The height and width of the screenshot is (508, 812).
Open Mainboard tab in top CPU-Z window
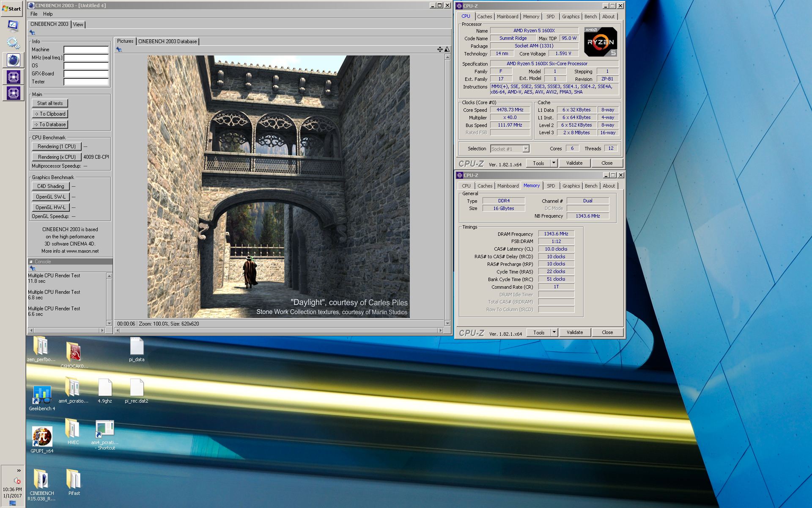coord(507,17)
